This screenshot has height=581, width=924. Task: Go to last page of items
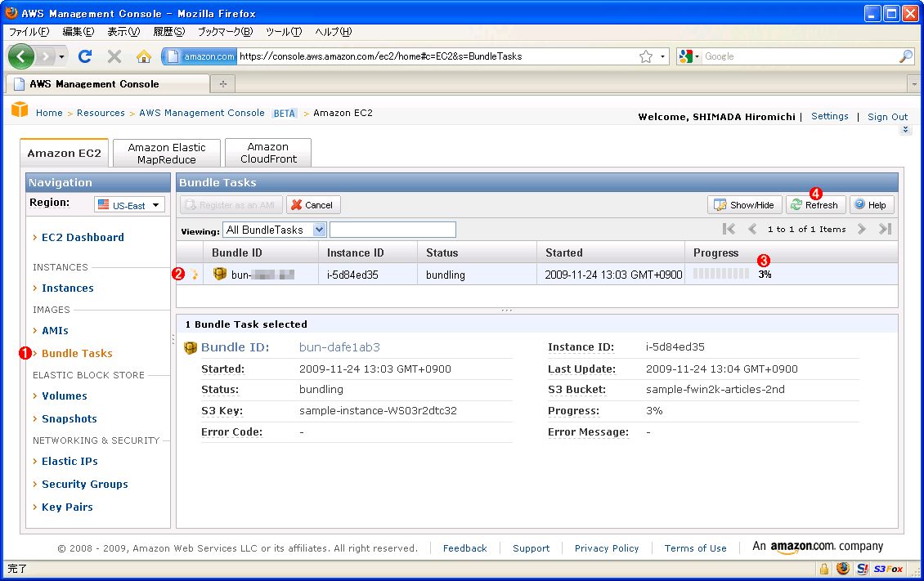pos(885,229)
